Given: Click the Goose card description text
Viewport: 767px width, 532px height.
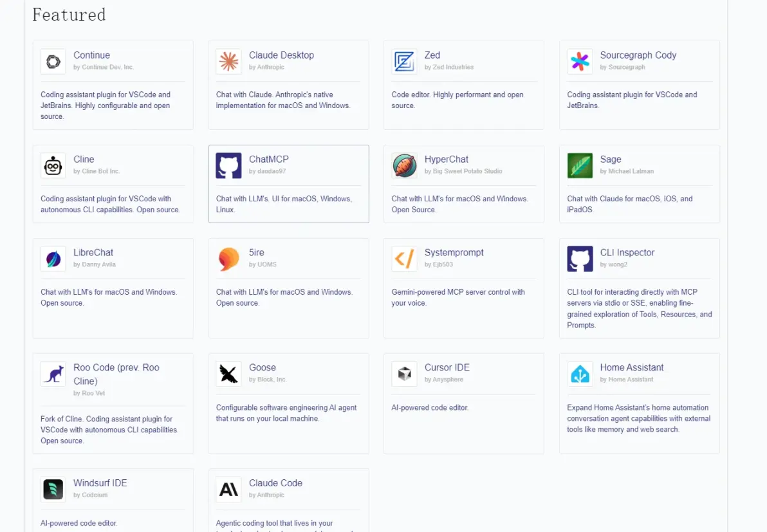Looking at the screenshot, I should coord(286,413).
